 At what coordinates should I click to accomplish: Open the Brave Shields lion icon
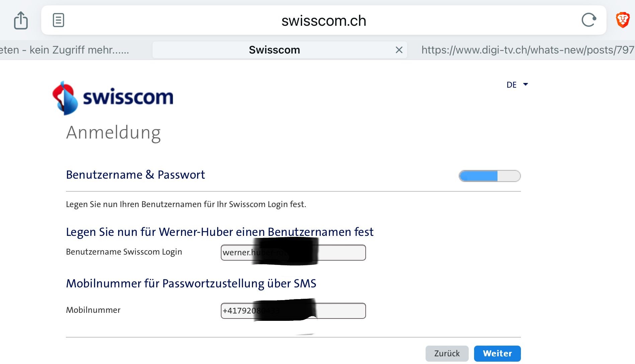623,20
